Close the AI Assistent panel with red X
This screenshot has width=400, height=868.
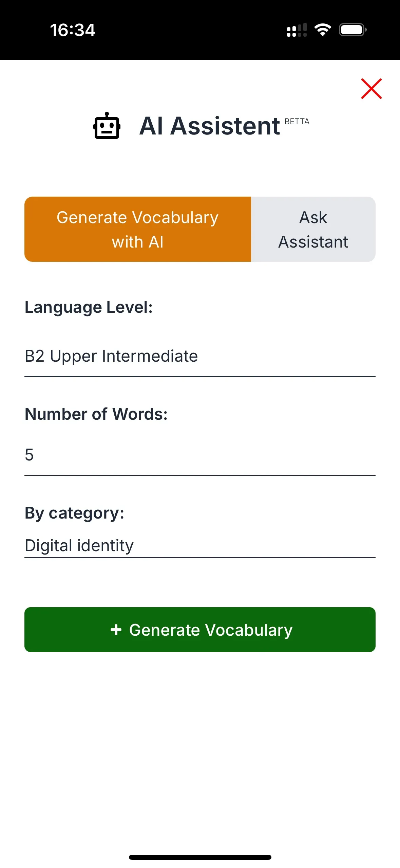371,89
